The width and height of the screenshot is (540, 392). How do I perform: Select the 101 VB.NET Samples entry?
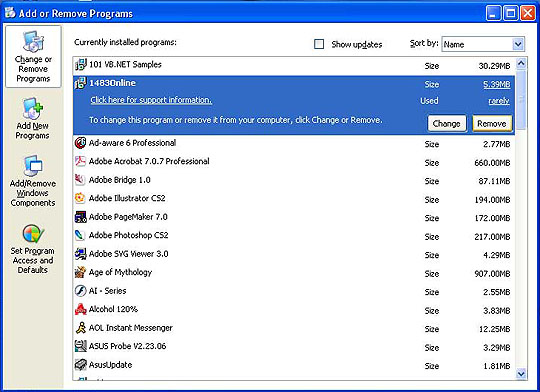coord(294,65)
